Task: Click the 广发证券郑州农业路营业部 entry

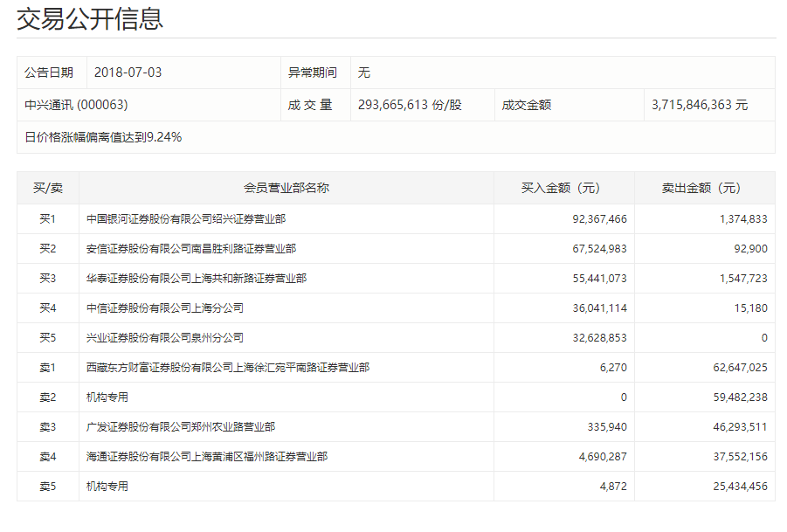Action: (x=181, y=427)
